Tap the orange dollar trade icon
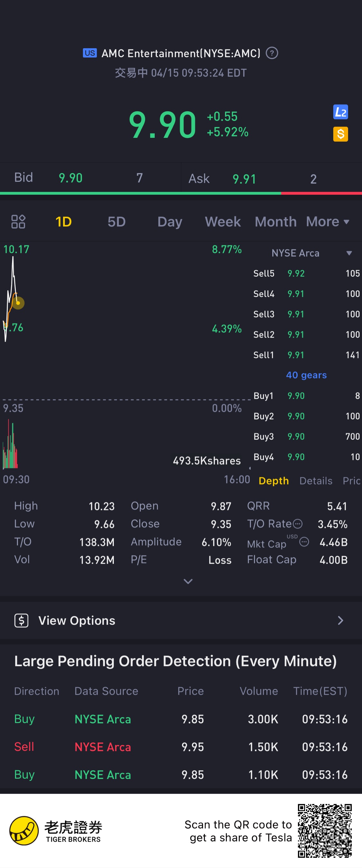Screen dimensions: 362x868 (340, 134)
